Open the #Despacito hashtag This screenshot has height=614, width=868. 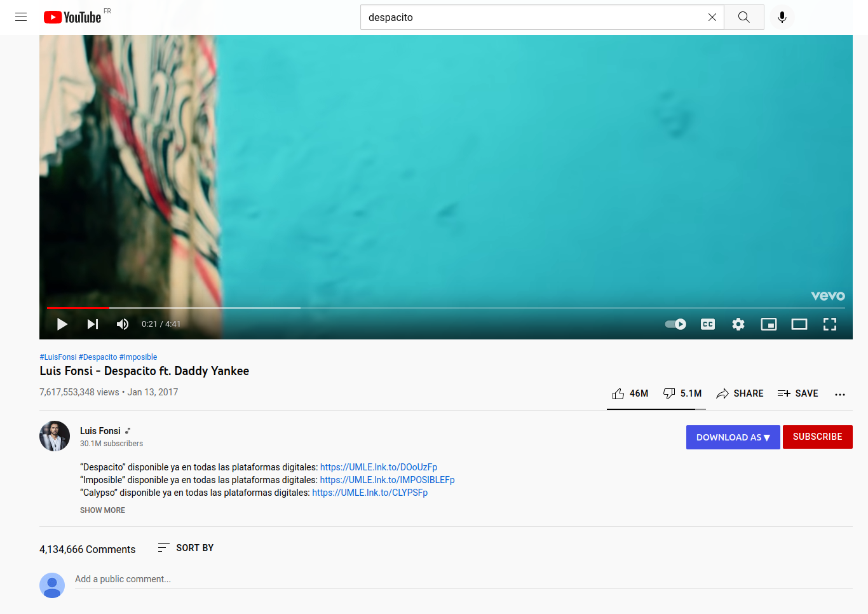click(98, 357)
